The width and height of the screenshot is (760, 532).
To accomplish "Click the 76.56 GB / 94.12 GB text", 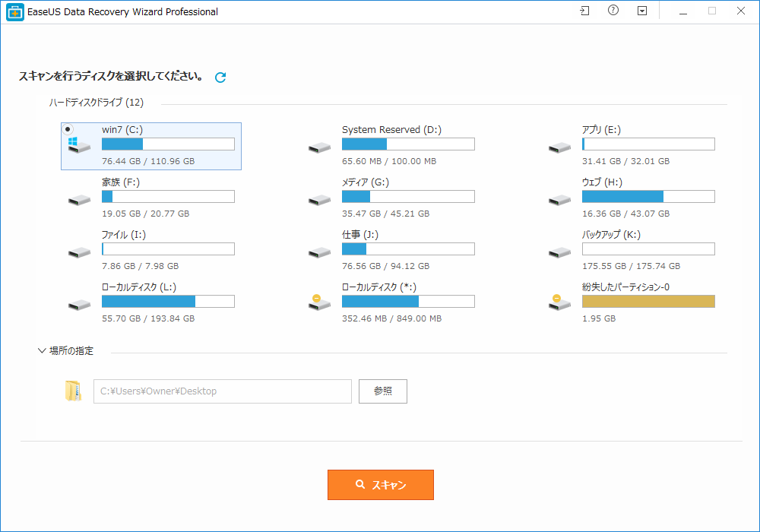I will coord(386,266).
